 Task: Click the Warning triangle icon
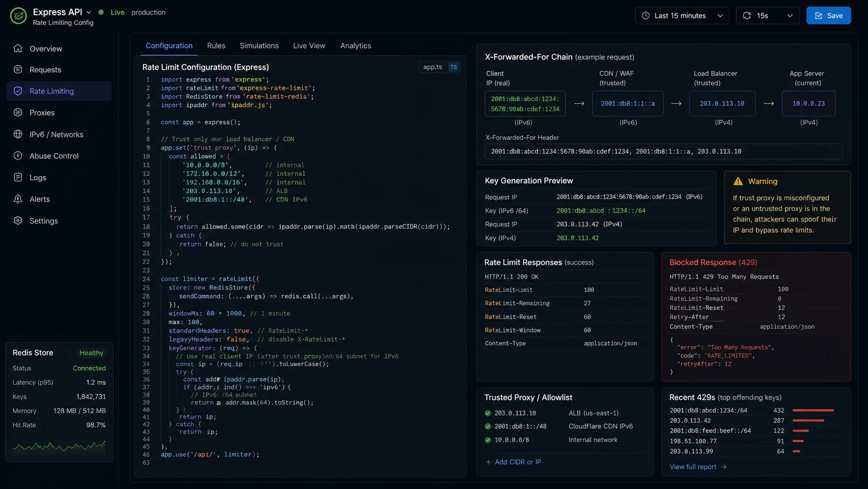coord(738,181)
